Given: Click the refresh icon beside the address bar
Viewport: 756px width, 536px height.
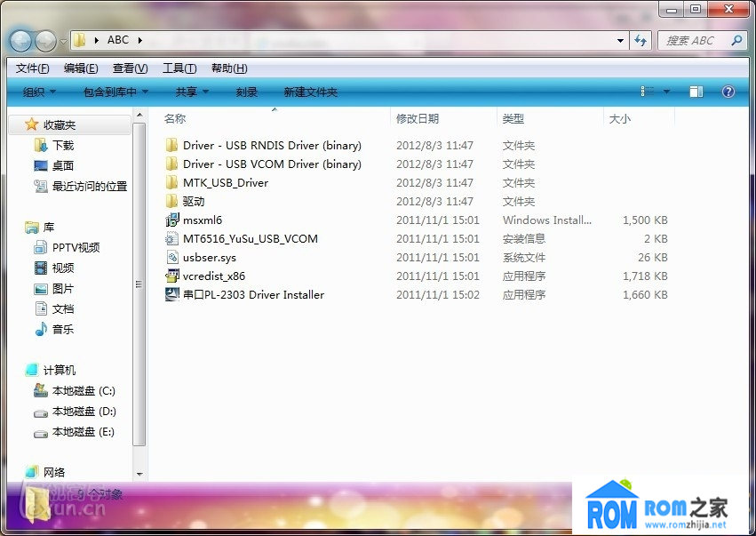Looking at the screenshot, I should point(641,41).
